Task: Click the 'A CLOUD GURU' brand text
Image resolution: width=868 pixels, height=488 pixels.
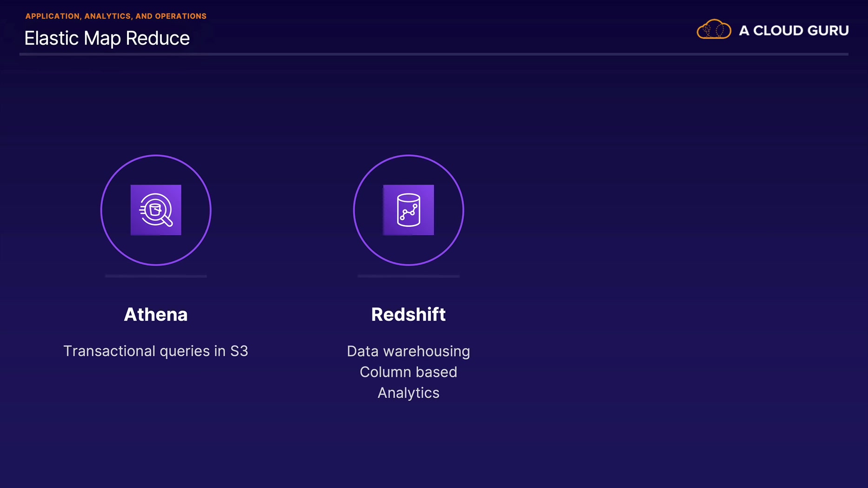Action: click(794, 31)
